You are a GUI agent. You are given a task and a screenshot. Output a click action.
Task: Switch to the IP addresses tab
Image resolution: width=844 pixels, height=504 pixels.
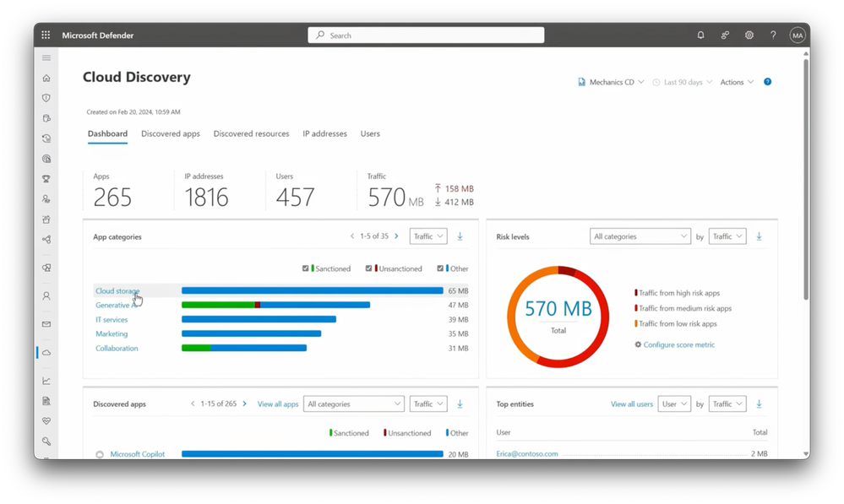coord(324,133)
